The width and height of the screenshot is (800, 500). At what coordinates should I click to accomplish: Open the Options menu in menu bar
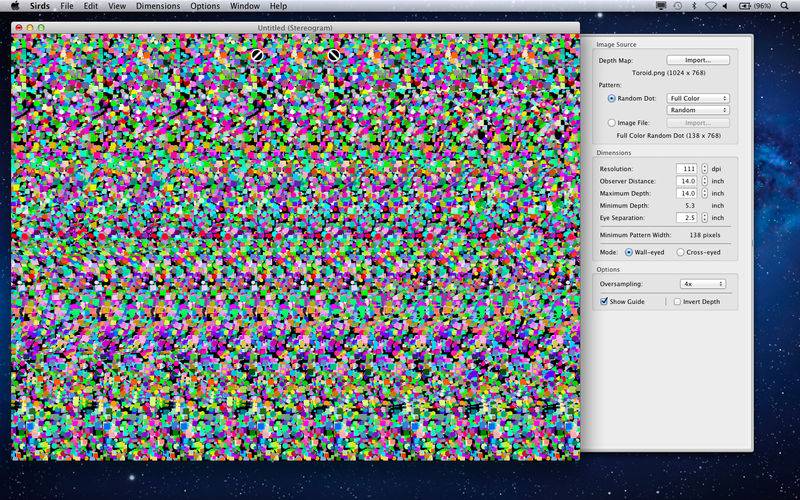(x=205, y=6)
